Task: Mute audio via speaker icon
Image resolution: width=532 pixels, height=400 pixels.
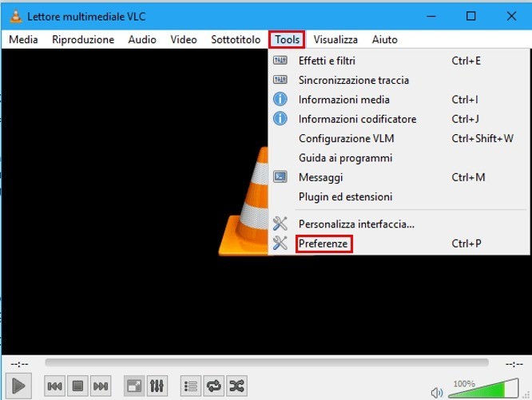Action: (437, 392)
